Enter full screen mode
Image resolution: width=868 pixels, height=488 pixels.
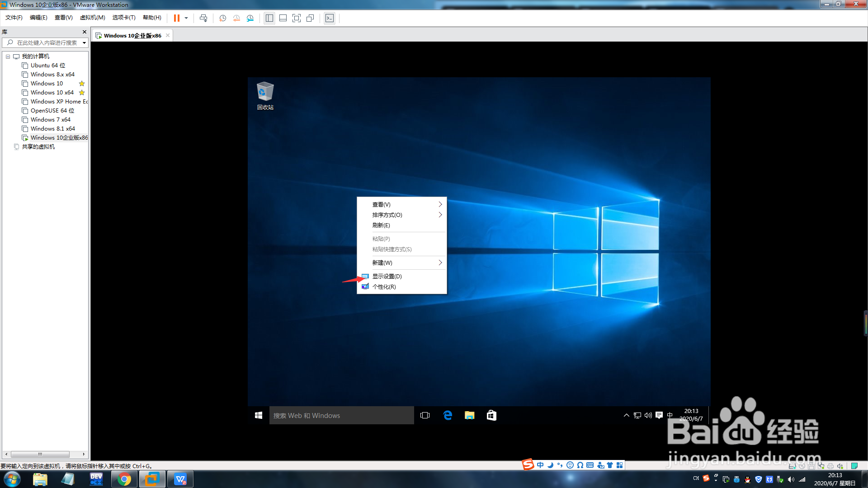coord(297,18)
